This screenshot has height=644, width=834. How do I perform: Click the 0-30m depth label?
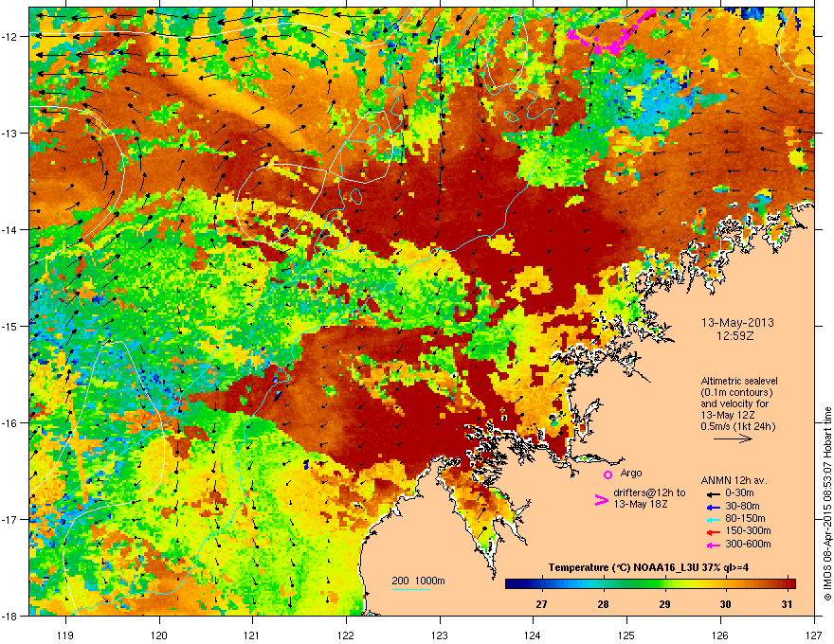click(739, 493)
